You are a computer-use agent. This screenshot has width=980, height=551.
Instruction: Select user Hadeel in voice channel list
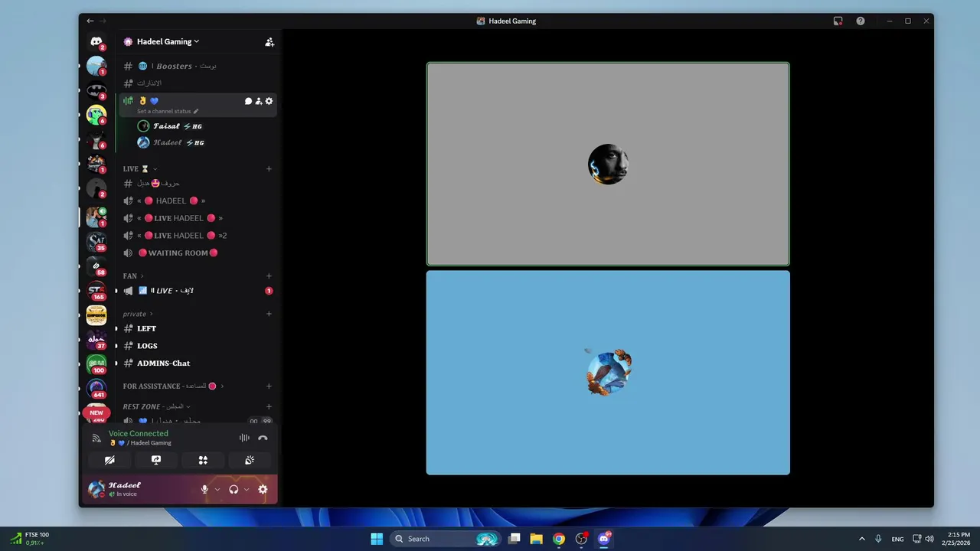click(x=205, y=142)
